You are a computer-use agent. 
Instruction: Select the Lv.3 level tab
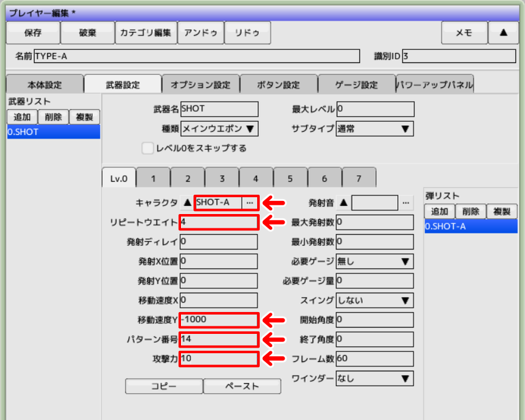pos(222,178)
